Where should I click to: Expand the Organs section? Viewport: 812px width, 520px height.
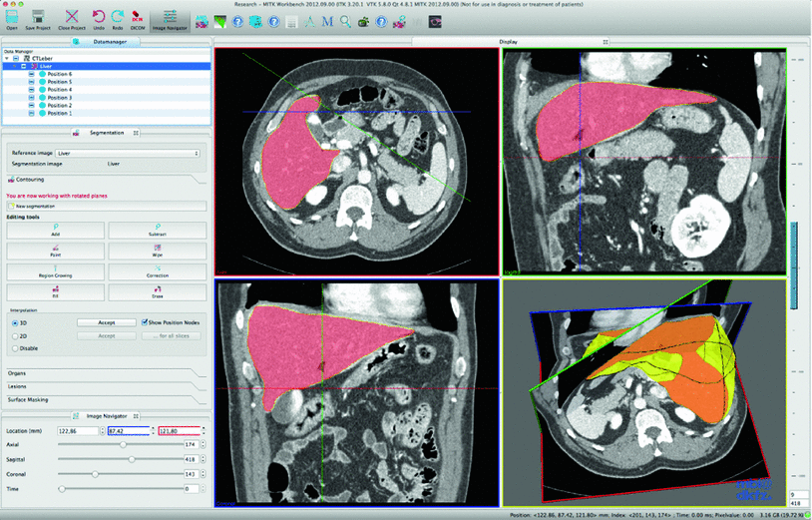pyautogui.click(x=106, y=373)
